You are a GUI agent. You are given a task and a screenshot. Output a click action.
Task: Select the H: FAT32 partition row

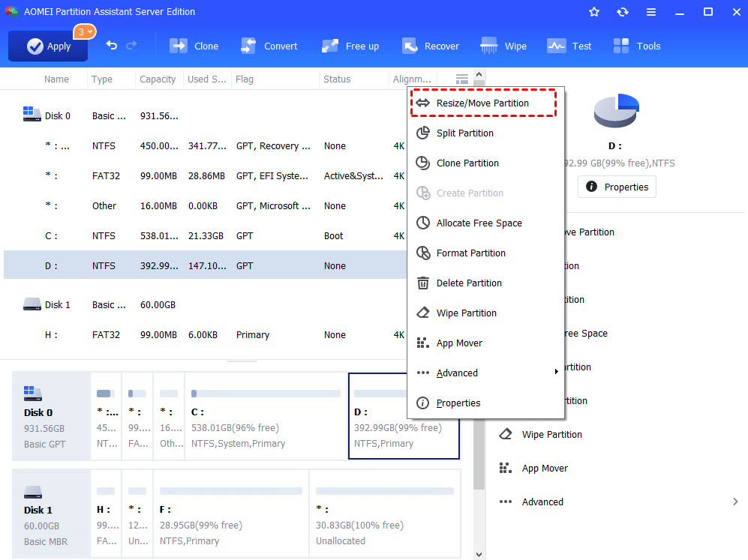[x=205, y=335]
